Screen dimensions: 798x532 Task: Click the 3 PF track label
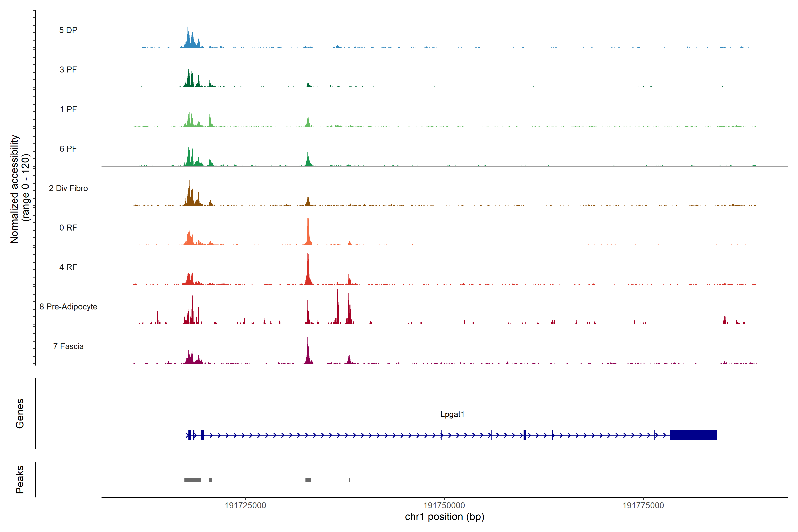pos(68,70)
